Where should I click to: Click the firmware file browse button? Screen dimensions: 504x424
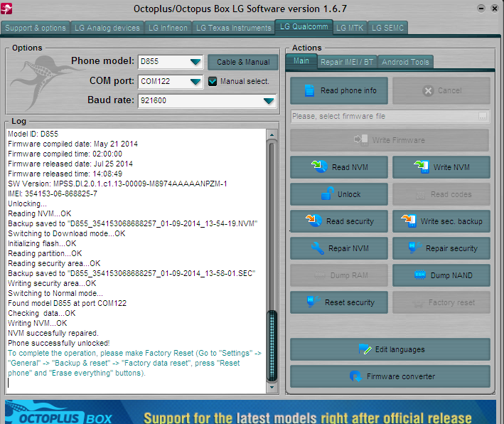click(483, 116)
